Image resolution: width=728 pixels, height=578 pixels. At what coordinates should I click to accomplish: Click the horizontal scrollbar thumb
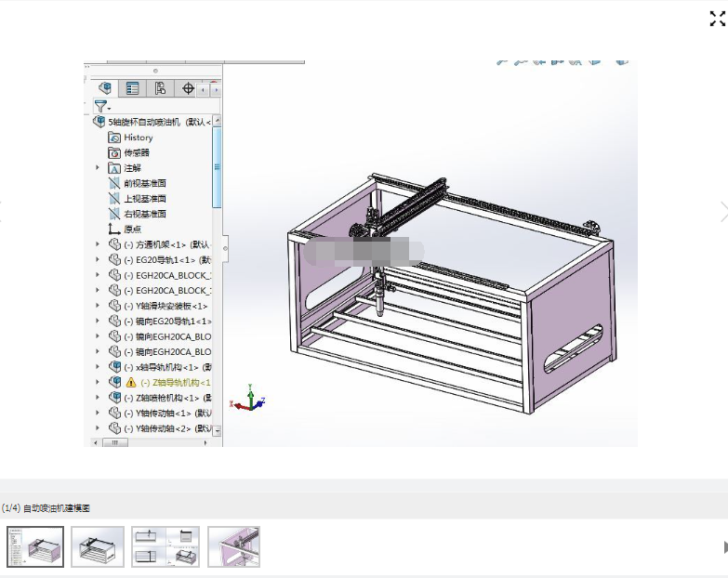click(114, 442)
